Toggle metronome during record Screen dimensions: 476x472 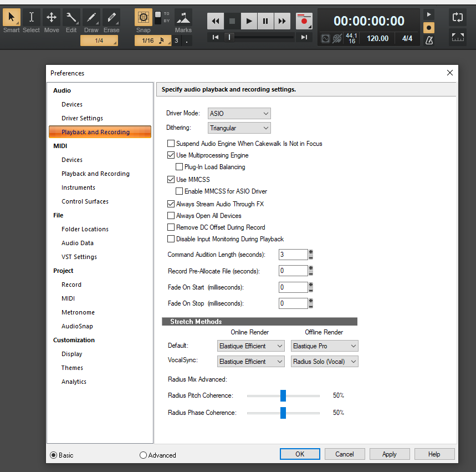pyautogui.click(x=429, y=28)
